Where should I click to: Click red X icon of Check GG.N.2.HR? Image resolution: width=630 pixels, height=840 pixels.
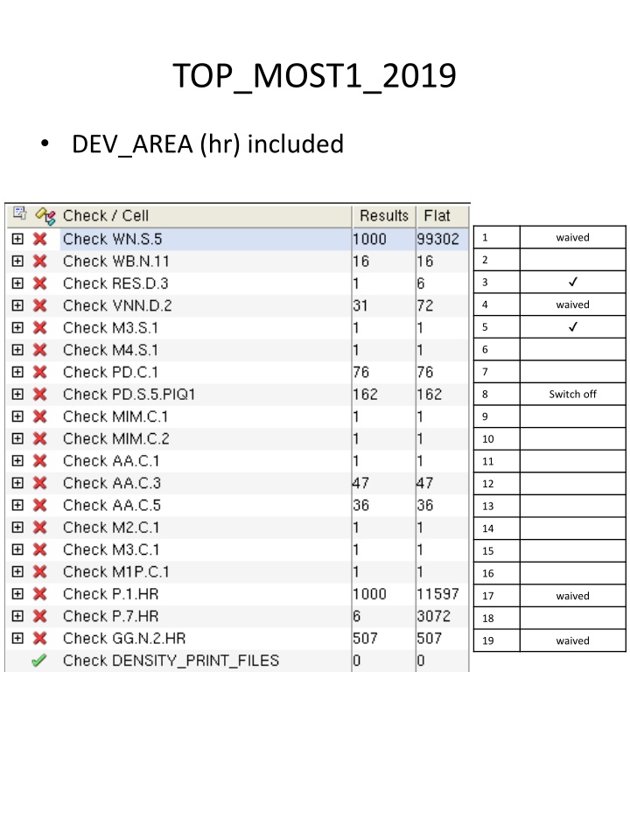pos(39,639)
